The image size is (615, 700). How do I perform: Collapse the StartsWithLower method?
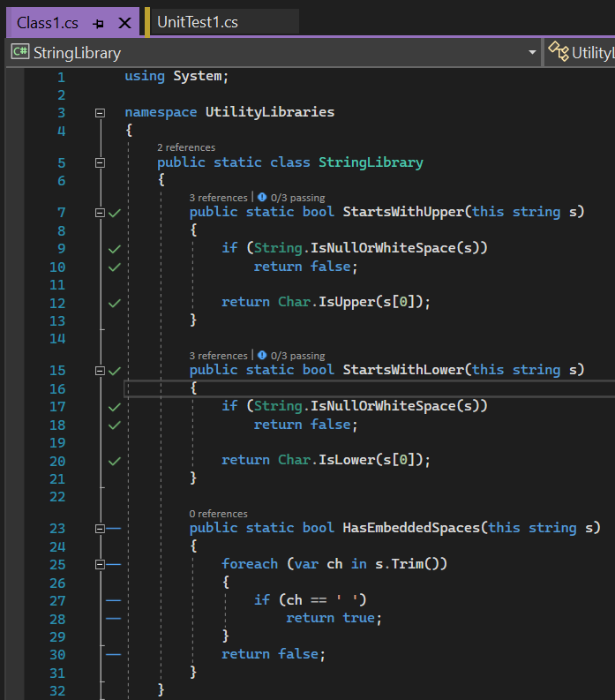[100, 371]
